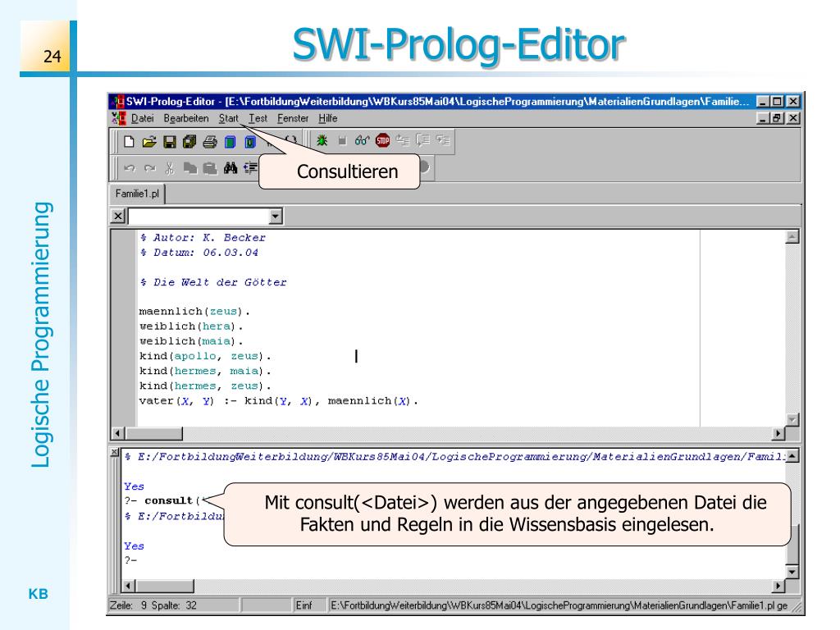The height and width of the screenshot is (630, 840).
Task: Open the Hilfe menu
Action: click(327, 118)
